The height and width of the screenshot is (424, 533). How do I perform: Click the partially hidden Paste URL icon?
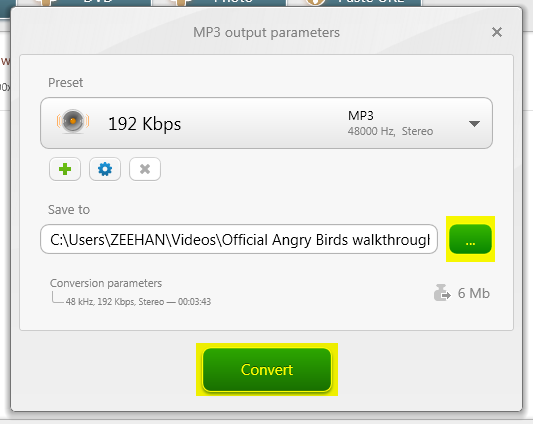tap(315, 3)
